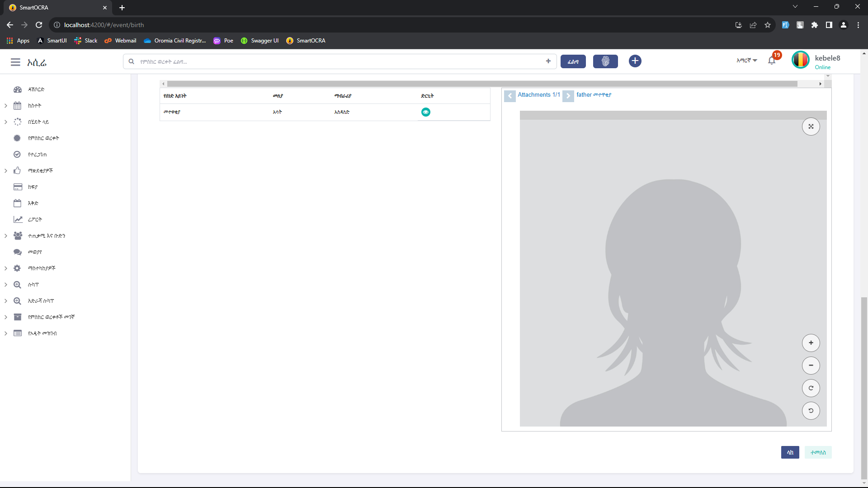Open the notifications bell with 19 badge

(772, 61)
